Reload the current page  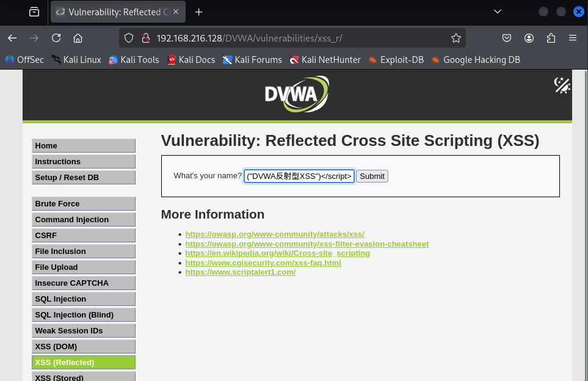[56, 38]
